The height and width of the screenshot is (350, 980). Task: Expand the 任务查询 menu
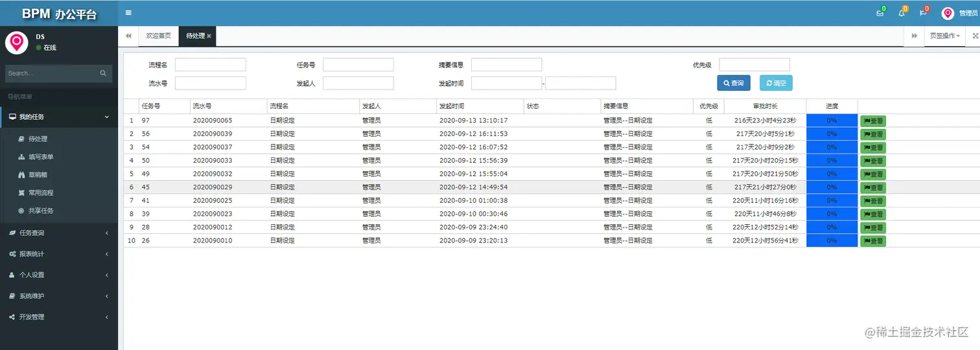(x=59, y=233)
